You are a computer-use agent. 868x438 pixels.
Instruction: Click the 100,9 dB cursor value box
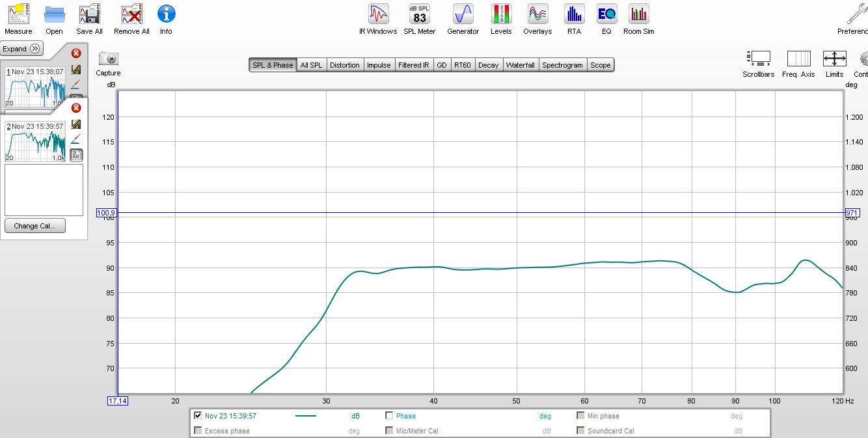click(x=107, y=213)
